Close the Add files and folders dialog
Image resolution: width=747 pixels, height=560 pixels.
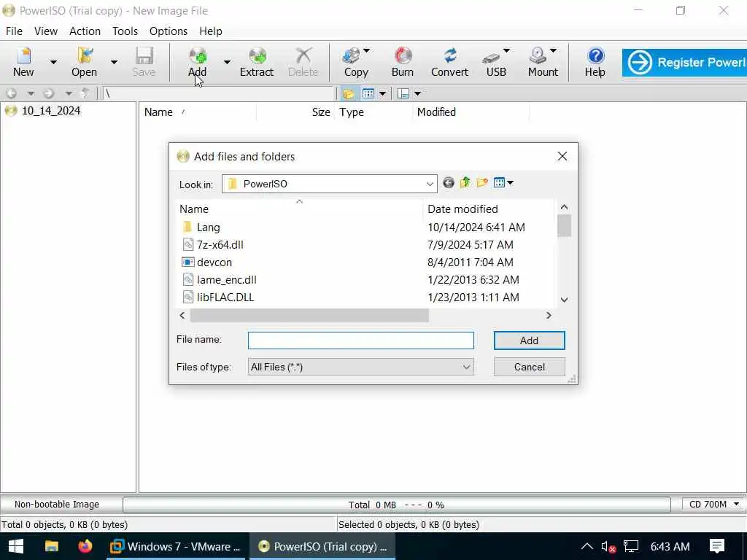coord(562,156)
